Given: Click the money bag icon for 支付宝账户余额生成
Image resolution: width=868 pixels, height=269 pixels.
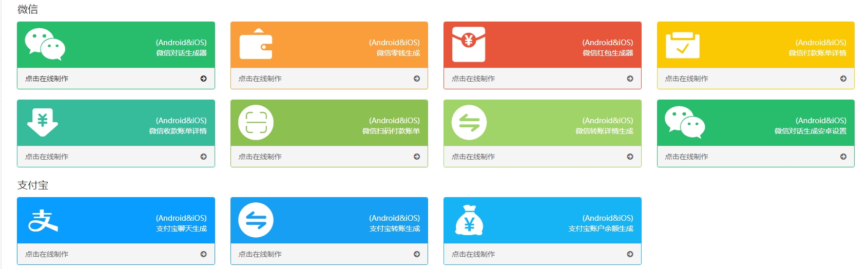Looking at the screenshot, I should [x=469, y=220].
